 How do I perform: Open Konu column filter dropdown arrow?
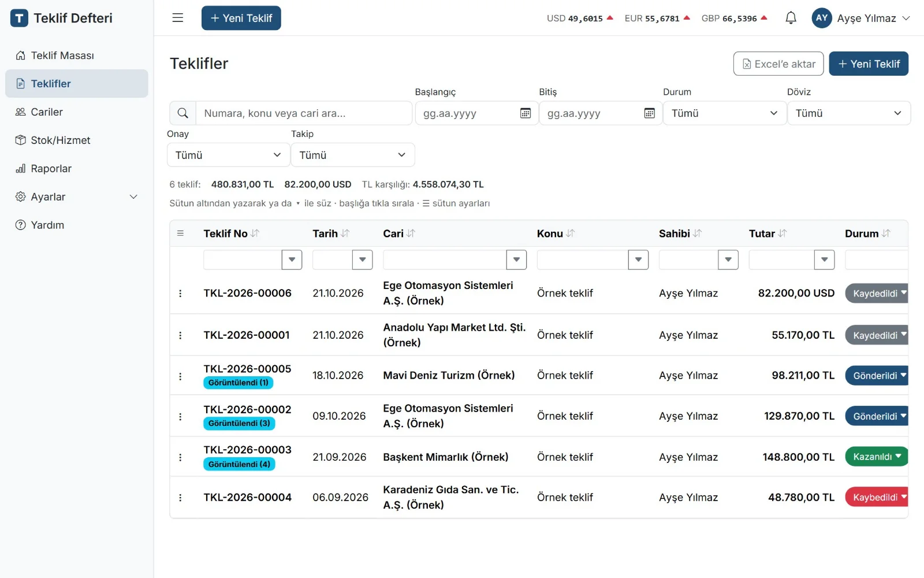coord(638,260)
